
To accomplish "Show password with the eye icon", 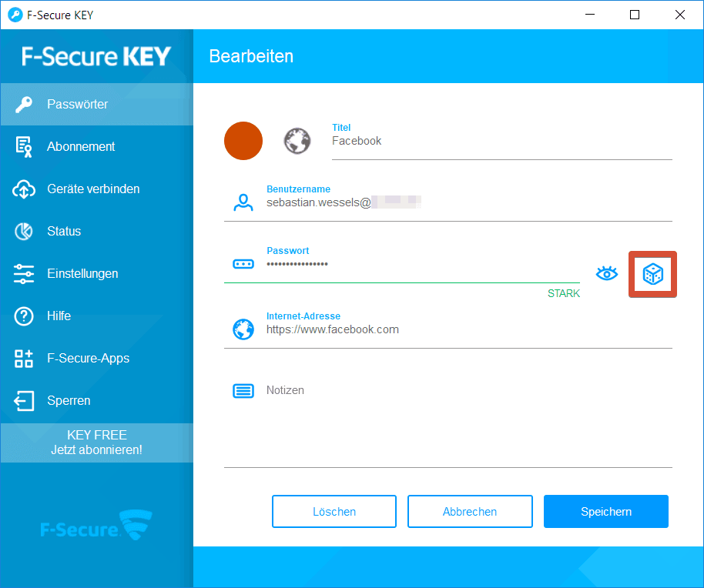I will click(607, 273).
